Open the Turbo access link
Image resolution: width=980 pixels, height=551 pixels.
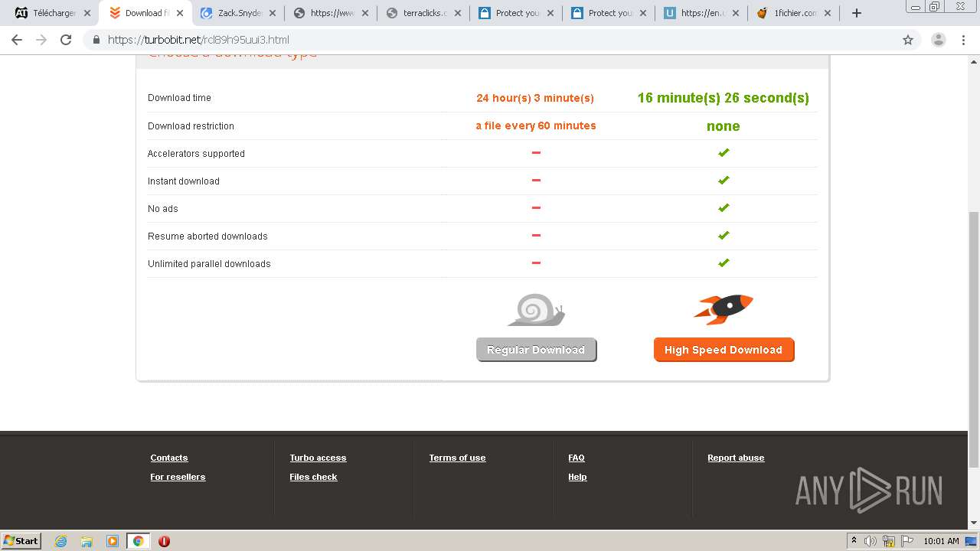coord(318,458)
